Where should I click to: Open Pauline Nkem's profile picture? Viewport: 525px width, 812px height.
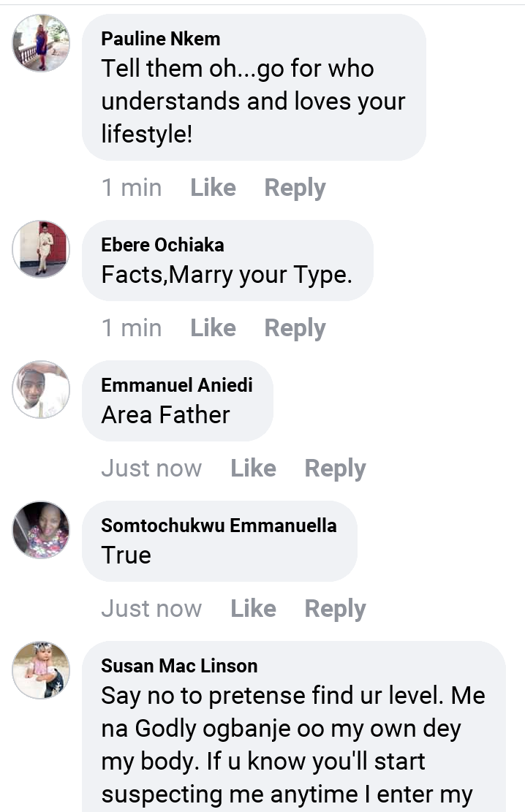41,43
